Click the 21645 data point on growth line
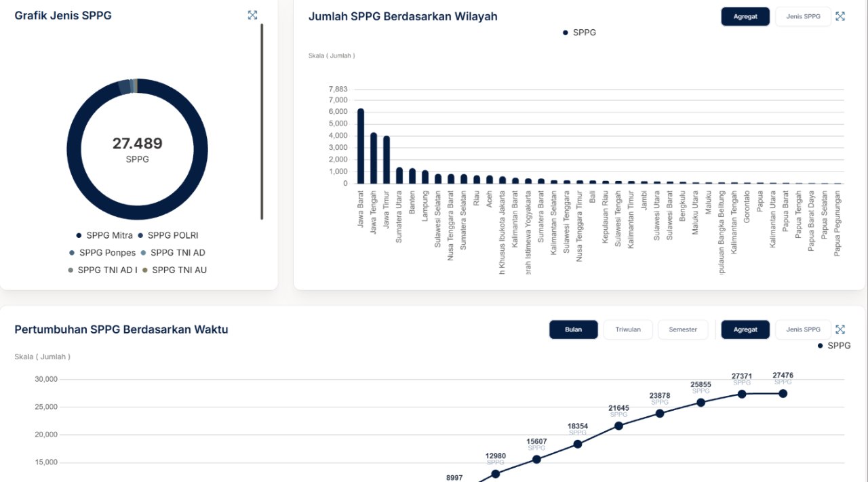The height and width of the screenshot is (482, 868). 619,426
